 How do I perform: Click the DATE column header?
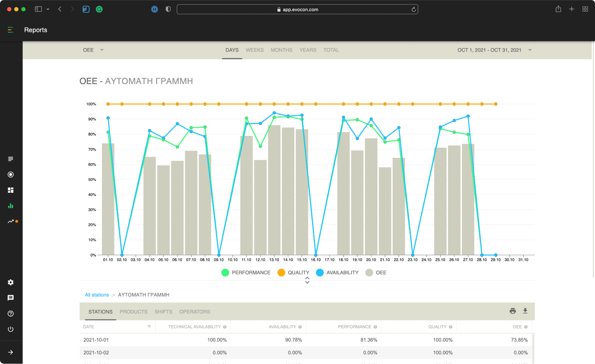click(117, 327)
